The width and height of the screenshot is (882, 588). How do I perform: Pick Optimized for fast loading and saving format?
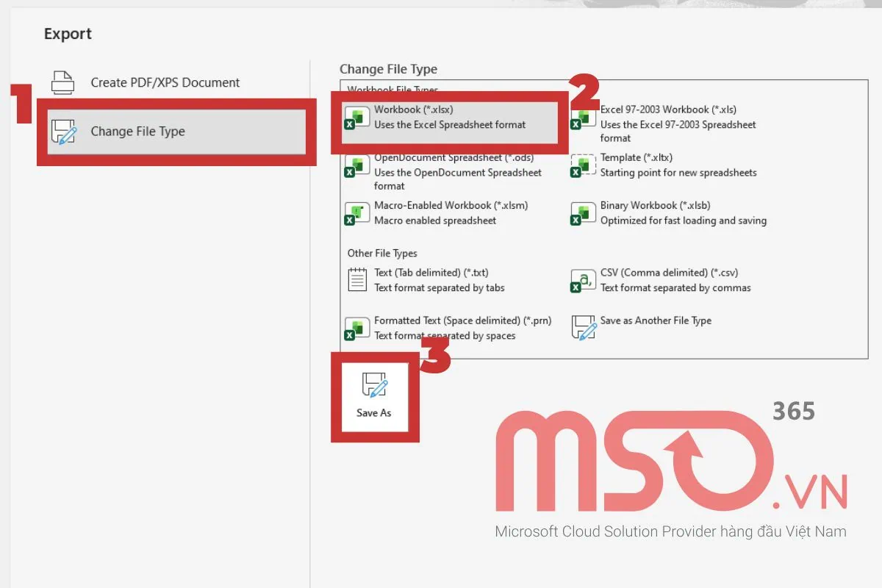point(683,220)
